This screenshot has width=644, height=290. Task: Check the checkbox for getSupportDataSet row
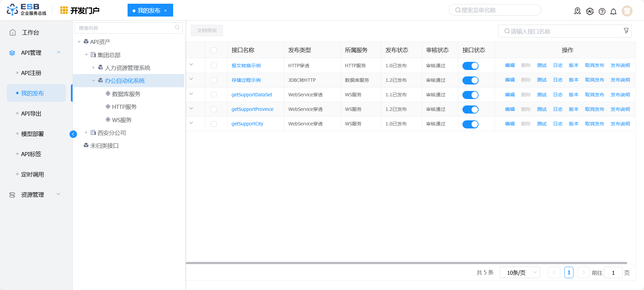click(214, 95)
